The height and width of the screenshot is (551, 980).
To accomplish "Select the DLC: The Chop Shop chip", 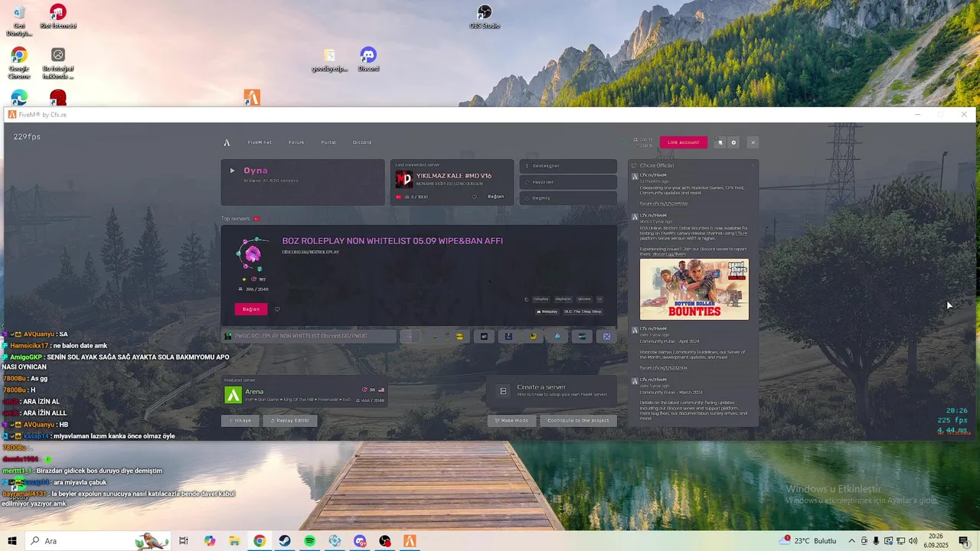I will click(x=583, y=311).
